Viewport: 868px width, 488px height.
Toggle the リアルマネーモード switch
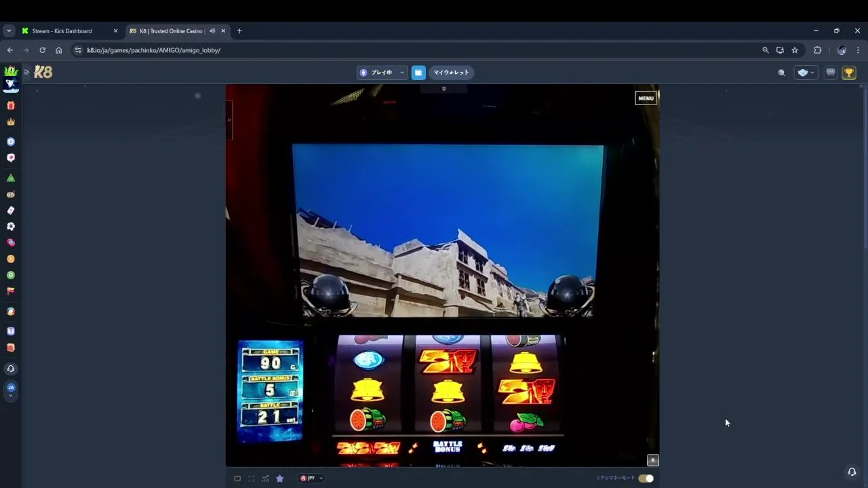(x=646, y=479)
